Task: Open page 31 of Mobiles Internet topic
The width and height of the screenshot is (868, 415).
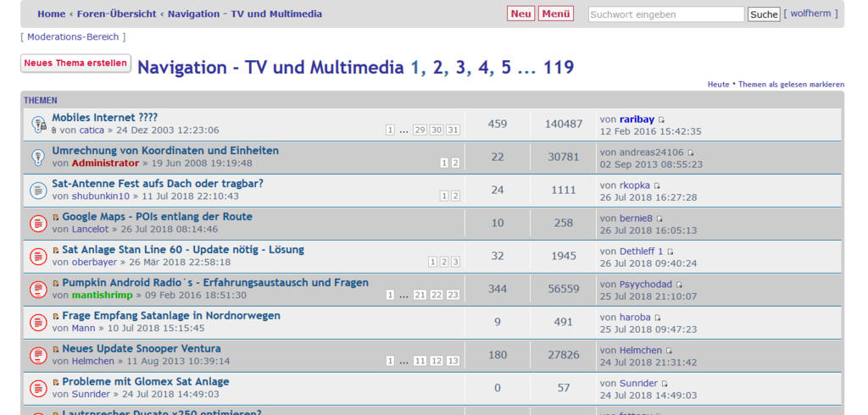Action: click(x=453, y=130)
